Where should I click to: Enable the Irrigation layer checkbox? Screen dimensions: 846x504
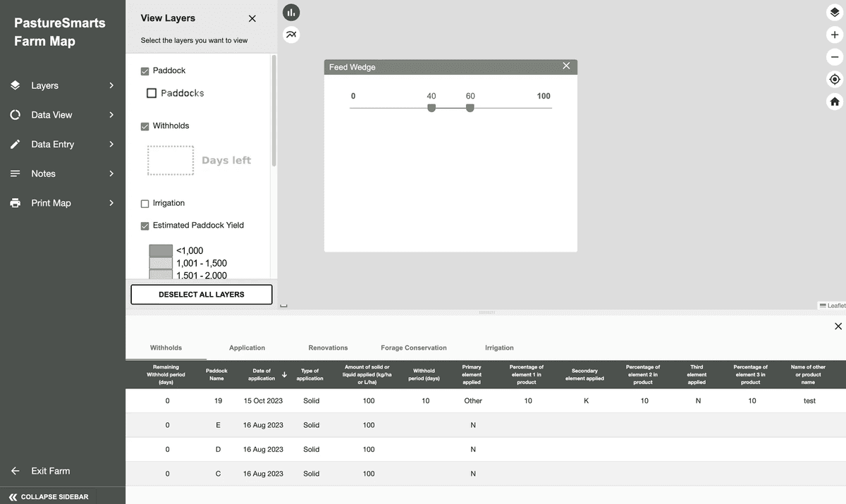pos(145,204)
